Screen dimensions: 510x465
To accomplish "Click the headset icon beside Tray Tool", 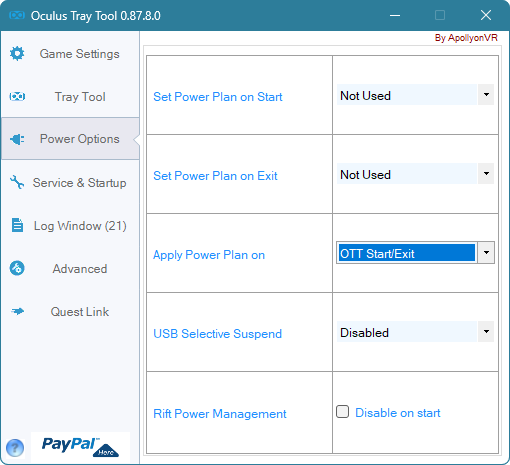I will [x=17, y=97].
